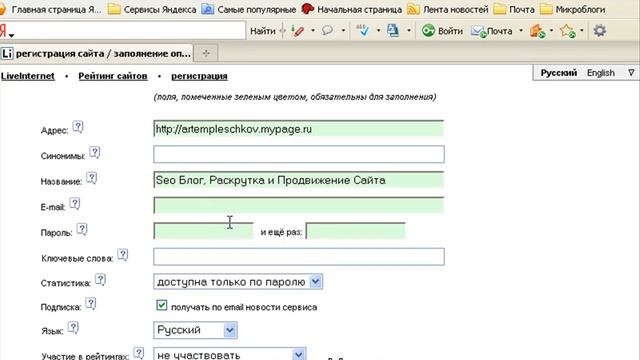Expand the 'Почта' toolbar dropdown arrow
The width and height of the screenshot is (640, 360).
(x=521, y=31)
